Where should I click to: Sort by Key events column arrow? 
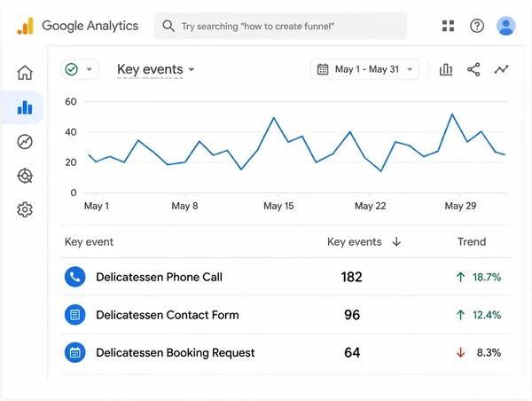pos(396,242)
